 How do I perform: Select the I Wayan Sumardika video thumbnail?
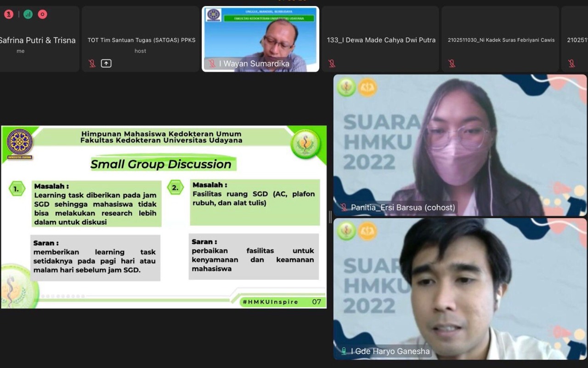(260, 39)
